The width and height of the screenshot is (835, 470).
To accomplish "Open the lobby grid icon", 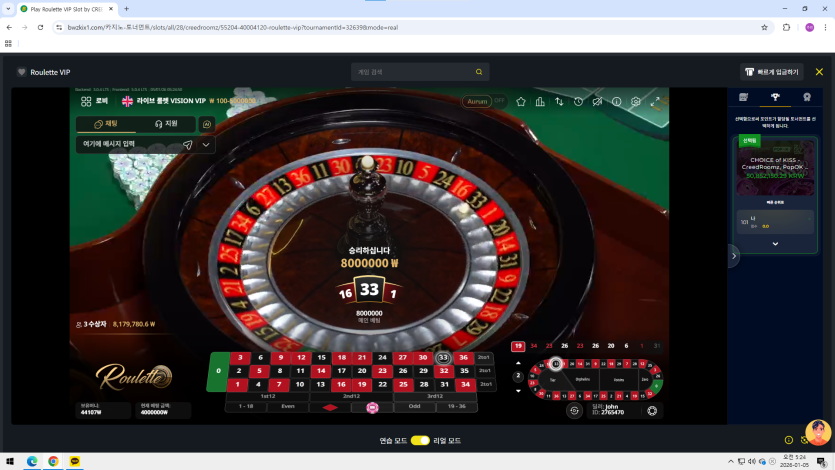I will [x=86, y=101].
